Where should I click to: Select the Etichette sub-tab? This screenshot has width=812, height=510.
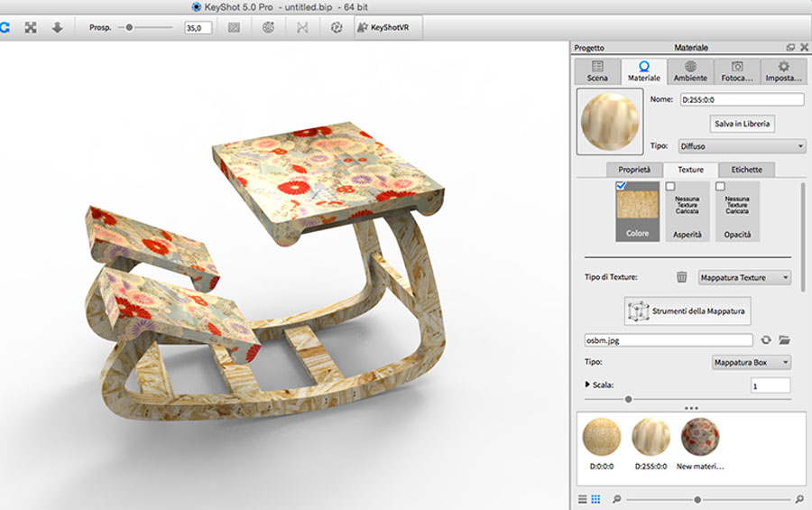(746, 170)
